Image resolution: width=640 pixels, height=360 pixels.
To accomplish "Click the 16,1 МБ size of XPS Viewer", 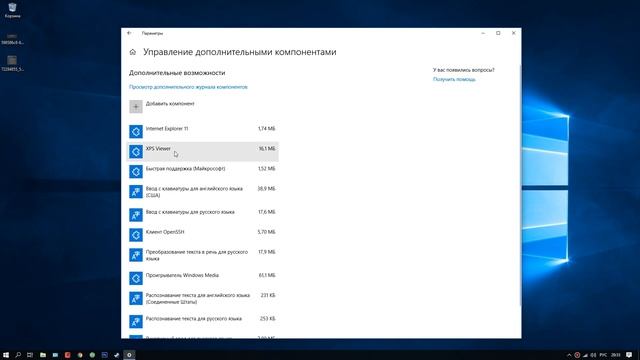I will [x=267, y=149].
